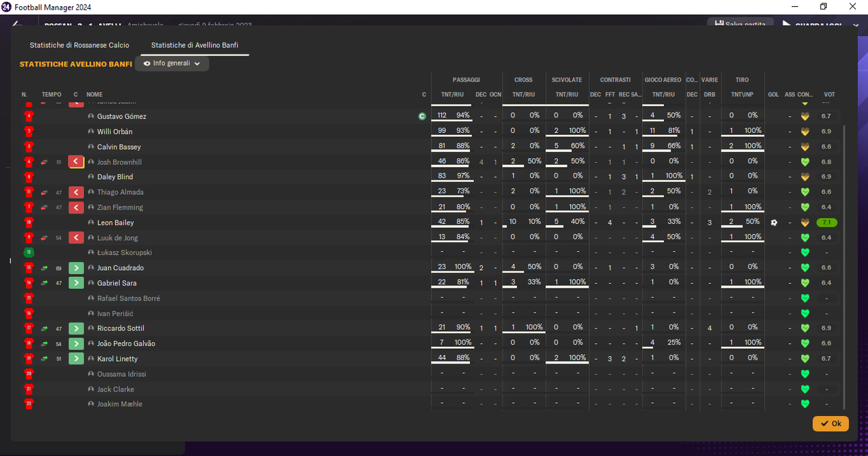Sort by the NOME column header
This screenshot has width=868, height=456.
pos(95,94)
